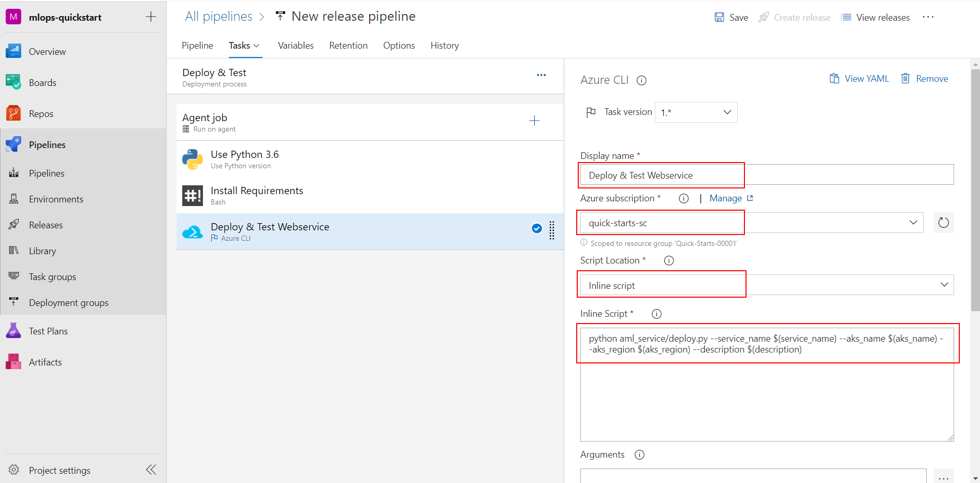
Task: Open the Artifacts hub
Action: [x=45, y=362]
